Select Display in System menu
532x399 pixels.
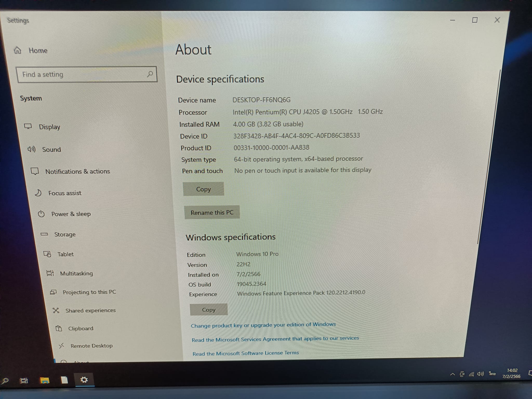[49, 127]
